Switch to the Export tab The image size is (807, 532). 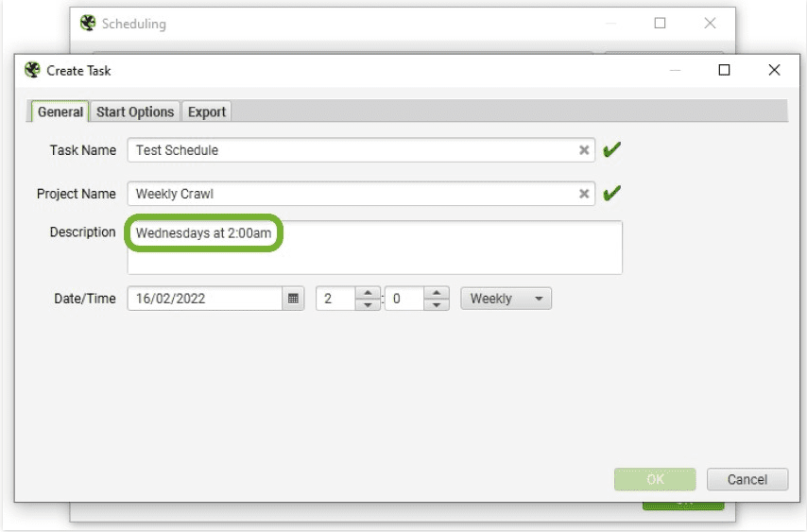point(207,112)
